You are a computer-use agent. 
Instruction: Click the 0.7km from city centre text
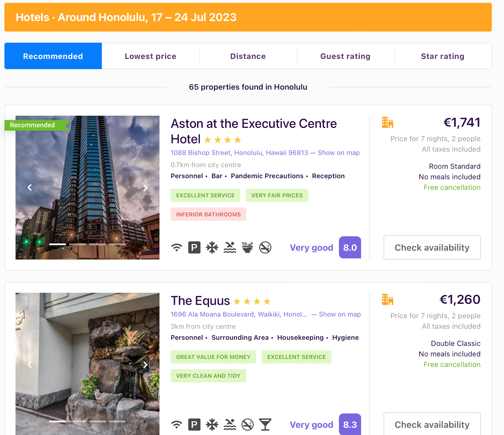(206, 165)
